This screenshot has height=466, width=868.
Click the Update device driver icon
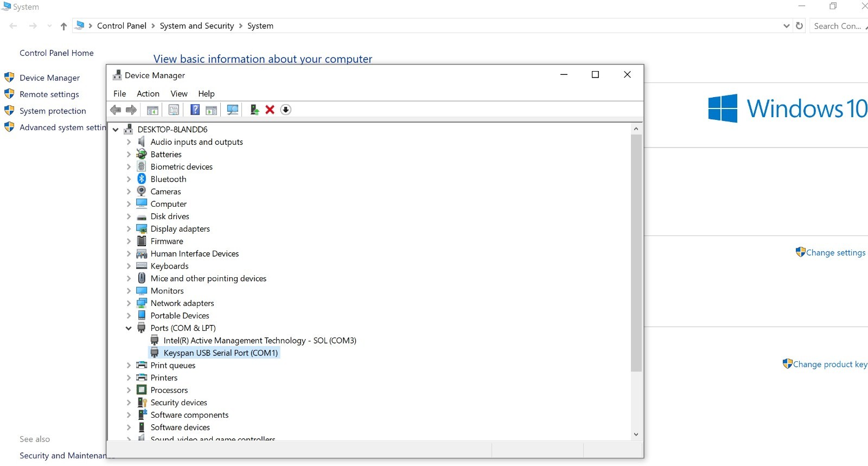pos(254,110)
